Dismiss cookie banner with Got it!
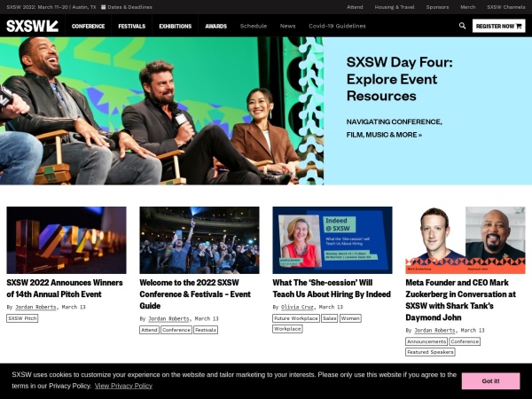 point(490,381)
